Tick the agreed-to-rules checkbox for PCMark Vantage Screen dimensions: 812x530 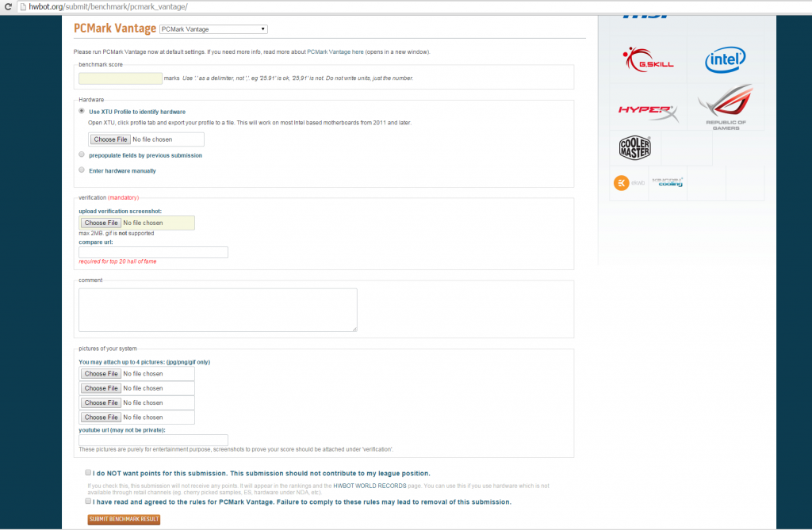click(x=88, y=501)
